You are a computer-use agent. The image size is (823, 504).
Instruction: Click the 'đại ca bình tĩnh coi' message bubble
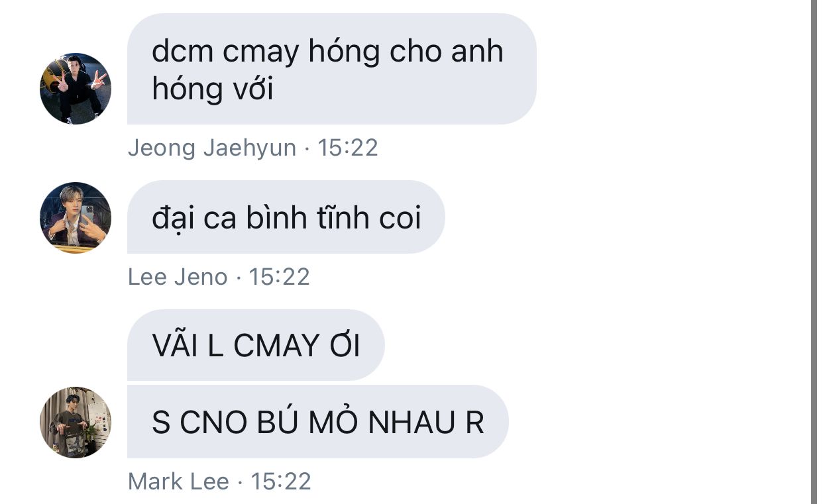286,217
